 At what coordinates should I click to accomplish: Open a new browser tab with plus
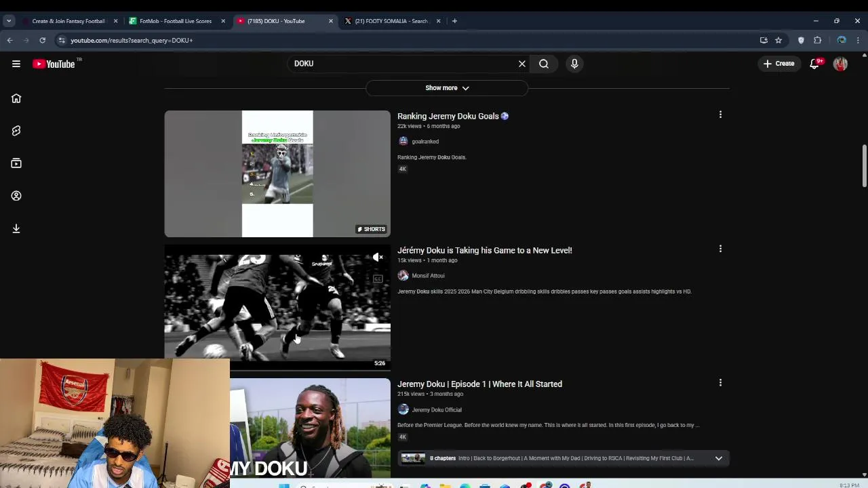[x=454, y=21]
